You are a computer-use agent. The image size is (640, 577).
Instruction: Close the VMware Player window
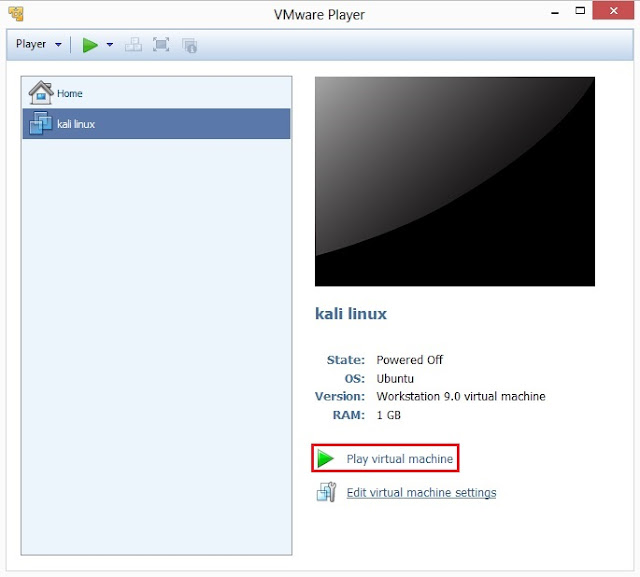(x=613, y=11)
